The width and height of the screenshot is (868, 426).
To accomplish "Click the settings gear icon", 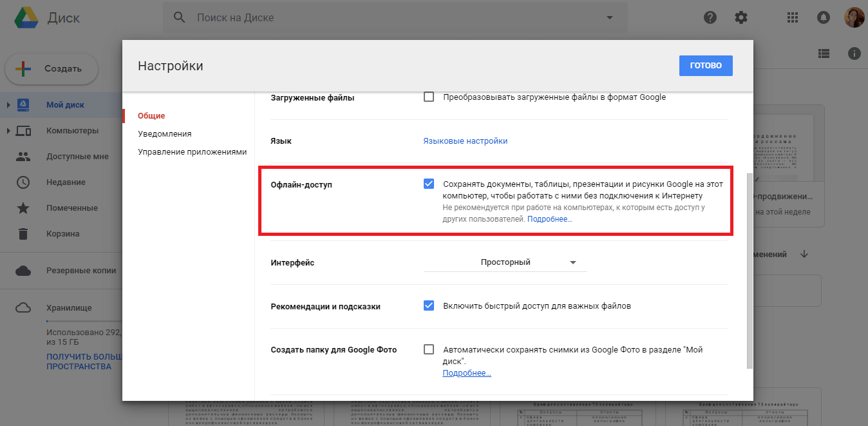I will pos(741,17).
